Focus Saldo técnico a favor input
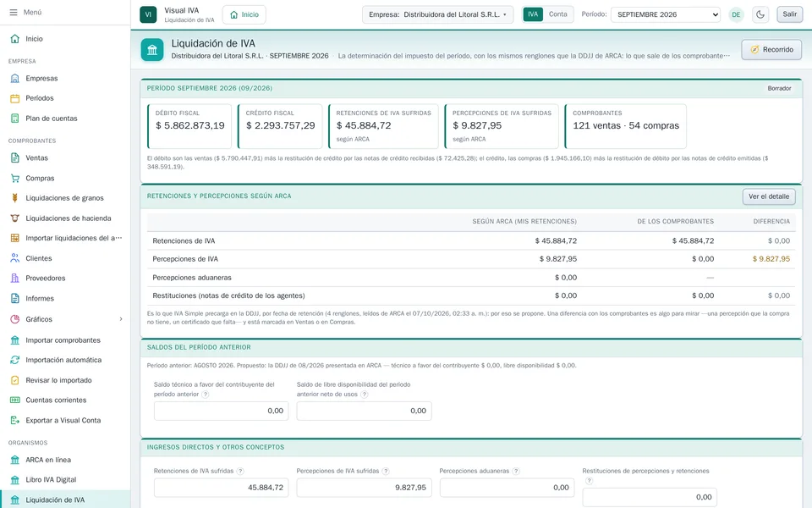Screen dimensions: 812x508 click(x=221, y=411)
